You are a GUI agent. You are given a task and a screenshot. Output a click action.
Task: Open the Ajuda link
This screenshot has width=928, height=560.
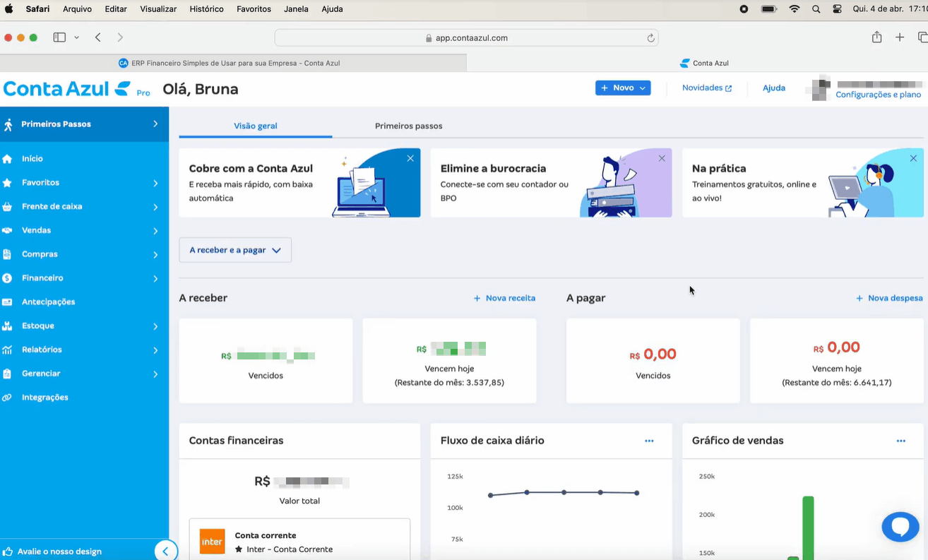pyautogui.click(x=774, y=88)
